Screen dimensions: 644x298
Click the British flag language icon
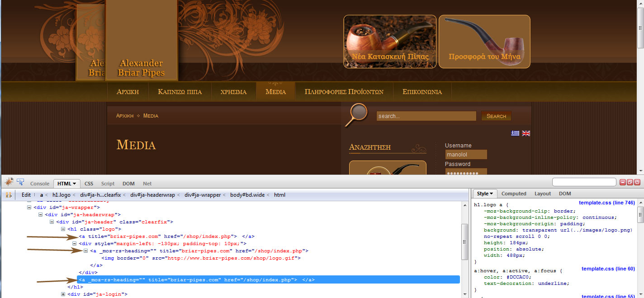(526, 133)
